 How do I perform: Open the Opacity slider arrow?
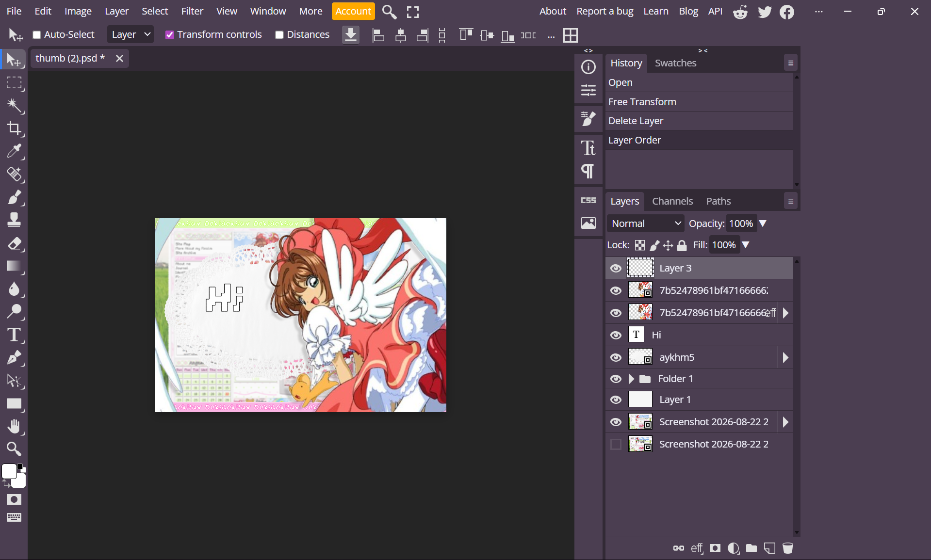coord(763,224)
